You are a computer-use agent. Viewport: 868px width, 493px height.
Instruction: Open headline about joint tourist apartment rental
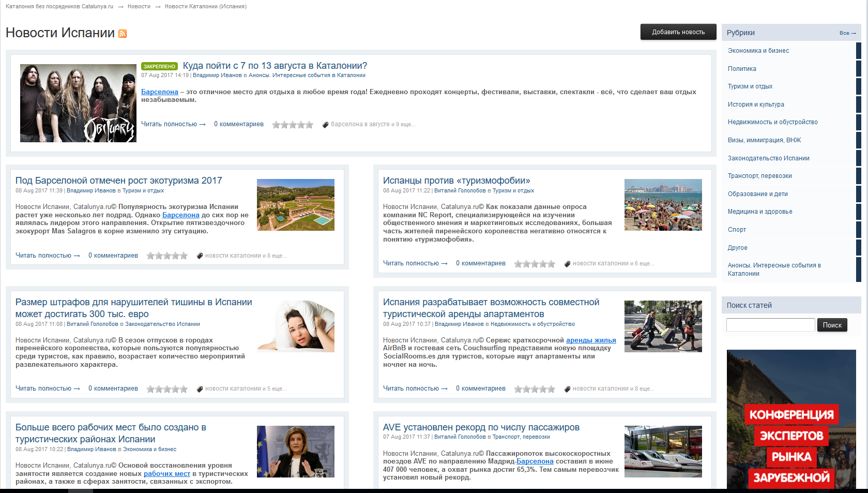click(x=491, y=308)
